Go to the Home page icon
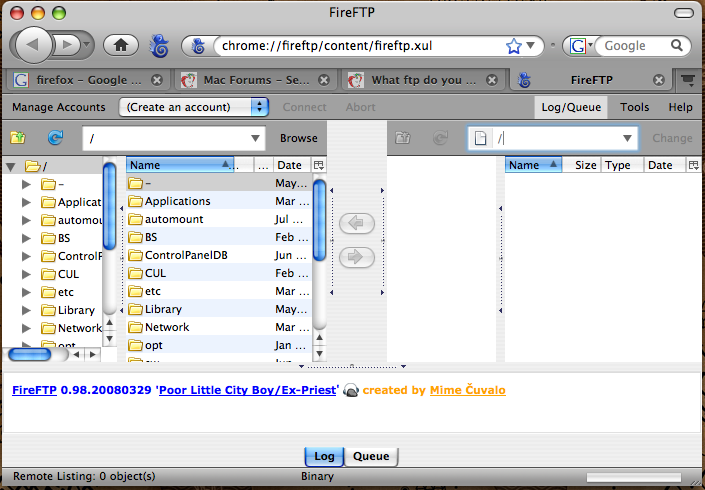This screenshot has height=490, width=705. [120, 45]
